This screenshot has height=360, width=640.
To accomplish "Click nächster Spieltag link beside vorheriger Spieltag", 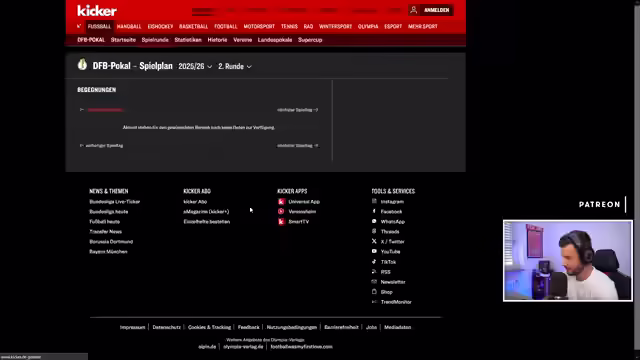I will [x=298, y=145].
